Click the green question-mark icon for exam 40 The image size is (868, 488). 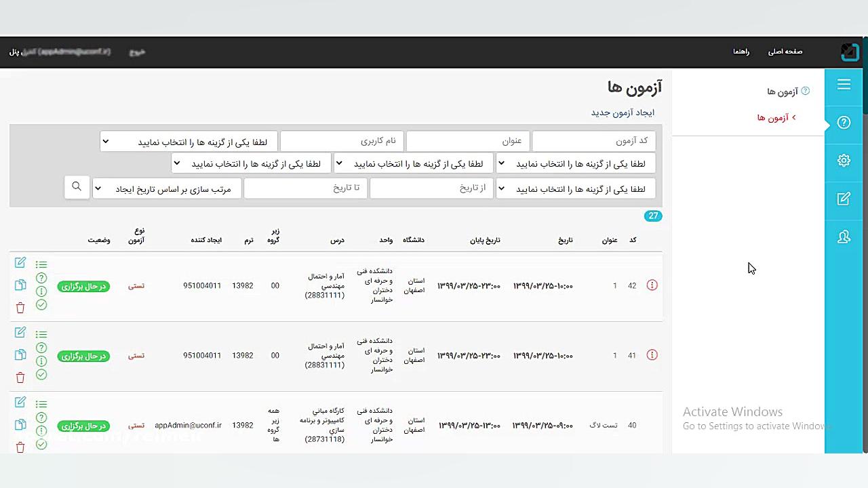pos(41,418)
